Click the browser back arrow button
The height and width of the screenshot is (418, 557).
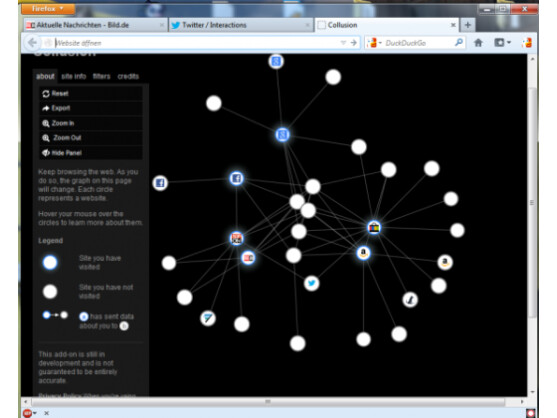[x=32, y=43]
